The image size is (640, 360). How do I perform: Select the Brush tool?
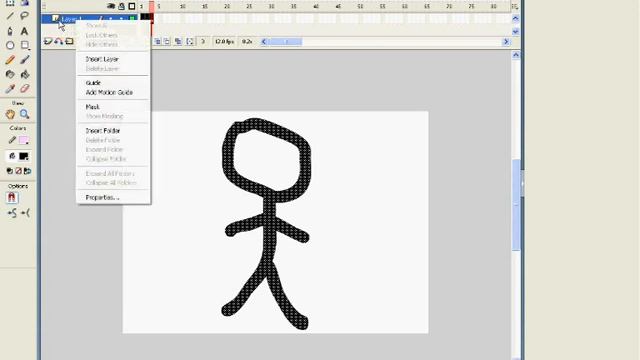tap(24, 60)
